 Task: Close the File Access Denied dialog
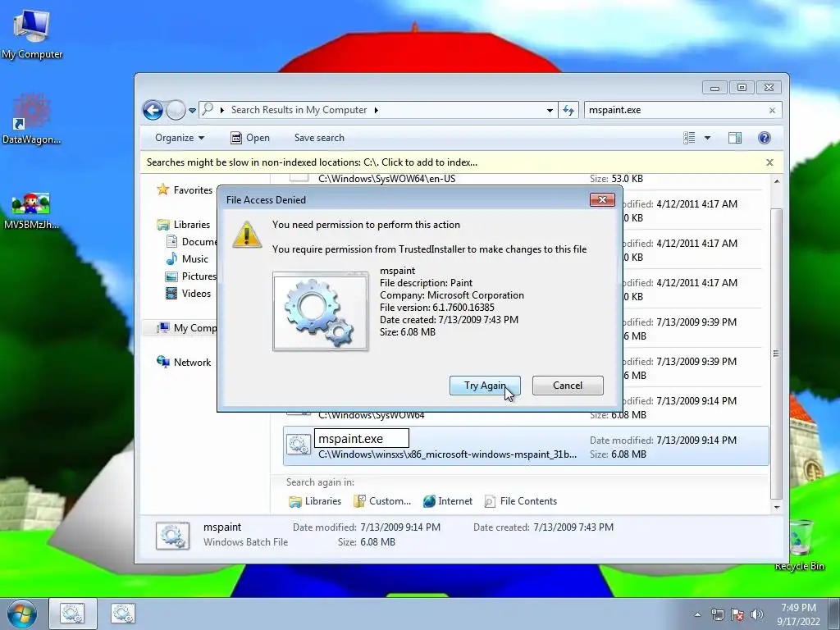tap(602, 200)
